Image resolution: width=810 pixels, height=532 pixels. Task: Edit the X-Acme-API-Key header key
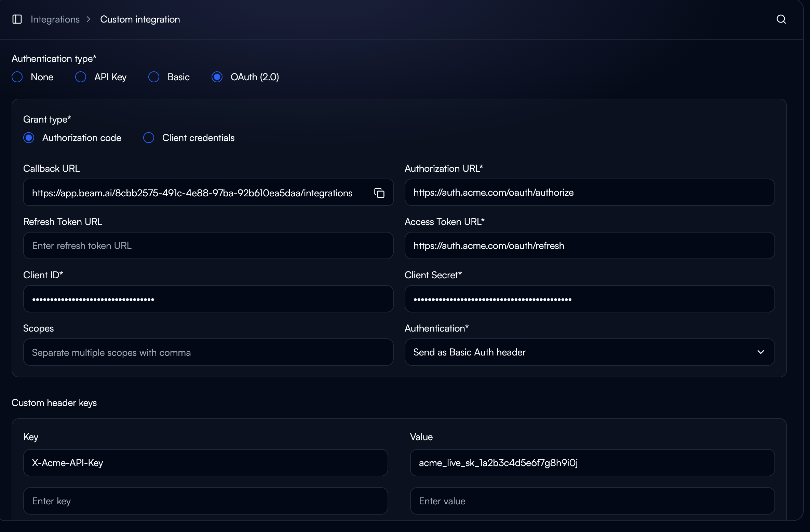pos(205,463)
